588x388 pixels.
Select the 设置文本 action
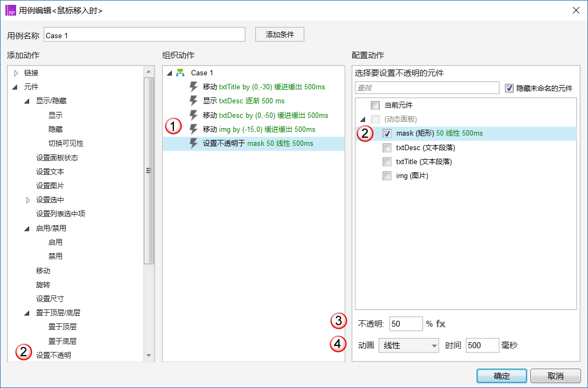pyautogui.click(x=50, y=172)
